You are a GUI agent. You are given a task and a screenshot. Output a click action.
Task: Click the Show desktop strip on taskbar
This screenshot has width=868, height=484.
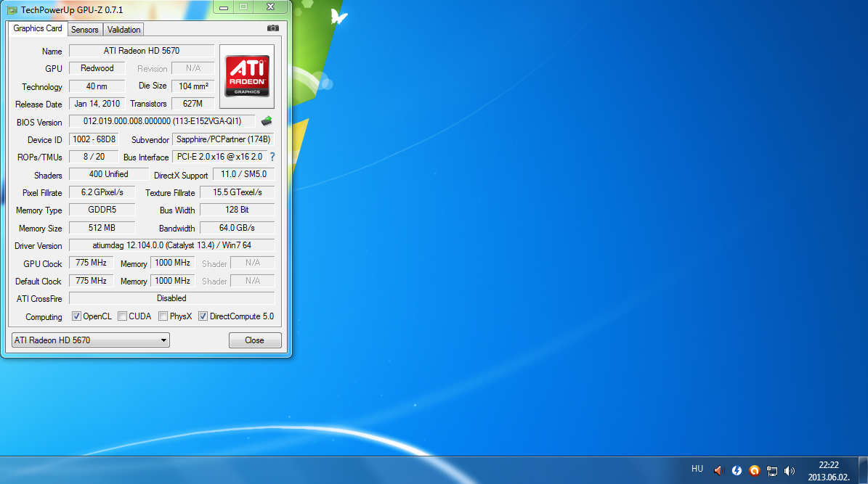coord(863,470)
